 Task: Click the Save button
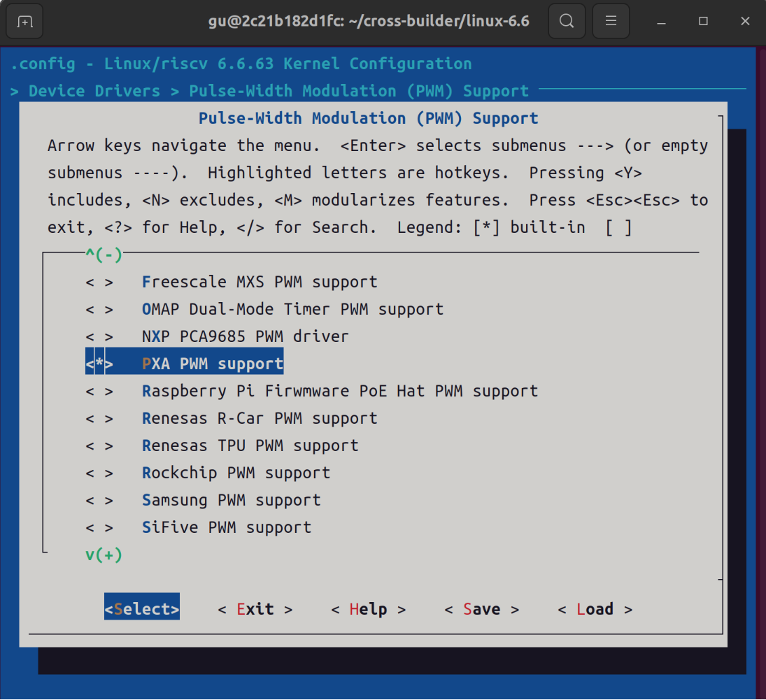click(x=482, y=609)
